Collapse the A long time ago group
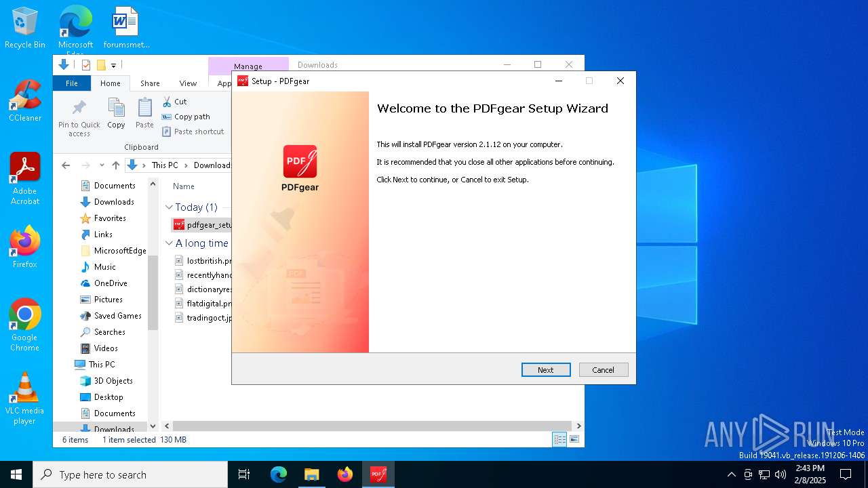The height and width of the screenshot is (488, 868). [x=169, y=243]
